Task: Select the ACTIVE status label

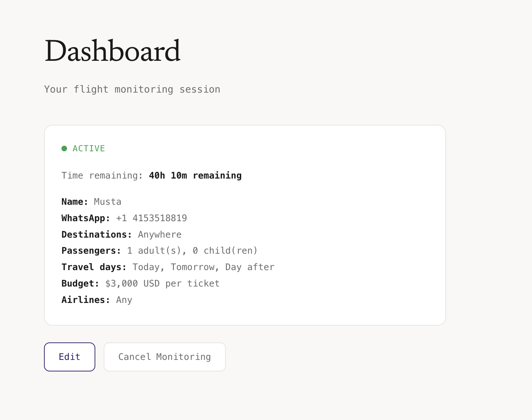Action: 89,149
